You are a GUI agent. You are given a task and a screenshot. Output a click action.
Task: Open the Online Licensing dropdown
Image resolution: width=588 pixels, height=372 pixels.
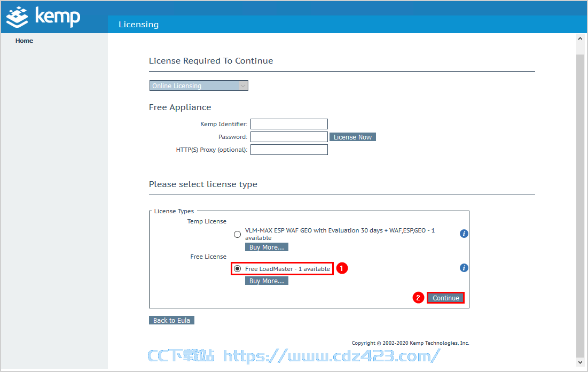[199, 86]
